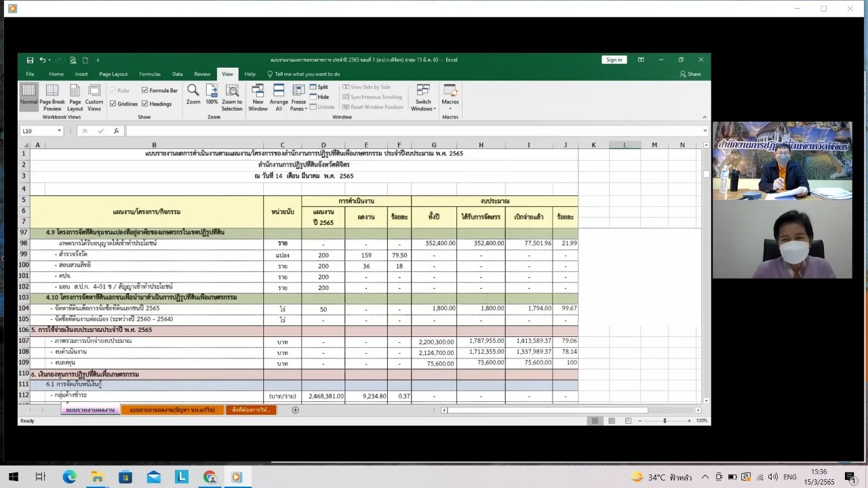Click the zoom slider handle
The width and height of the screenshot is (868, 488).
coord(664,421)
